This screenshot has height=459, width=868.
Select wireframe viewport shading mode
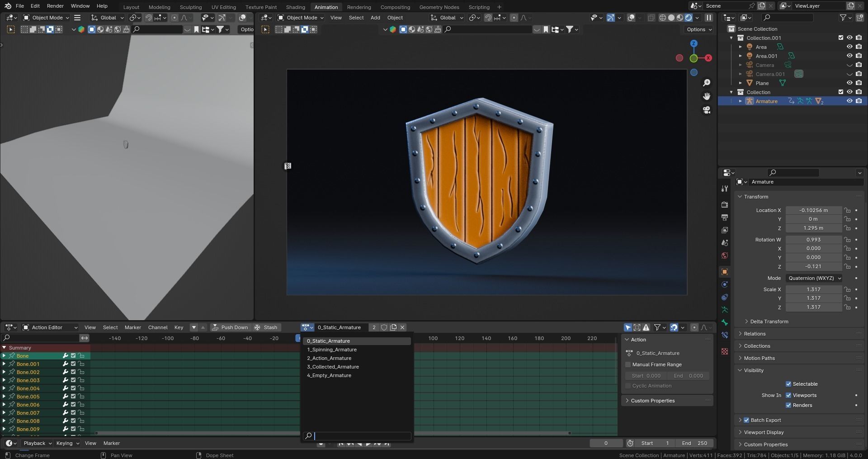click(663, 18)
